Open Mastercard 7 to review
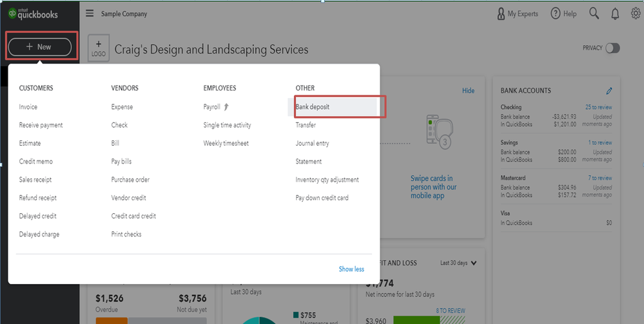 600,178
